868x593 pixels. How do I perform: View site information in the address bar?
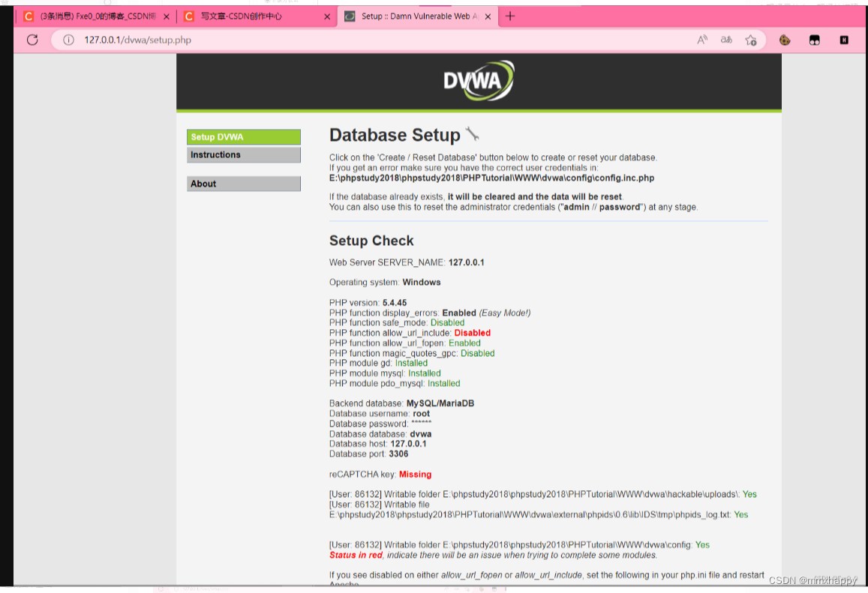(x=68, y=42)
